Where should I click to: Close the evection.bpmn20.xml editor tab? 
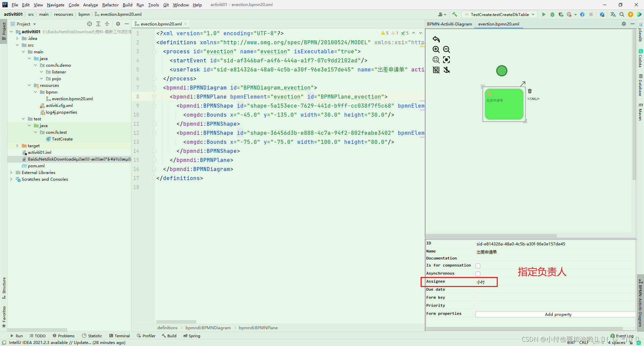(185, 24)
